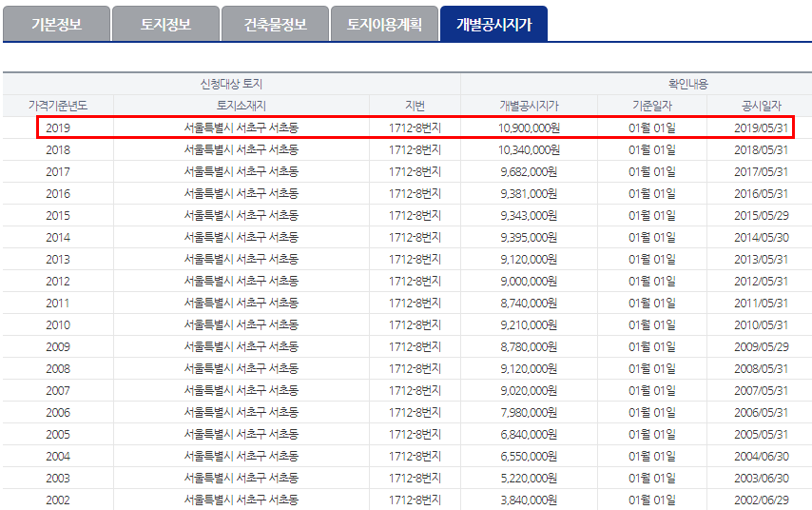Click the 6,550,000원 price value
The width and height of the screenshot is (812, 510).
(x=529, y=456)
